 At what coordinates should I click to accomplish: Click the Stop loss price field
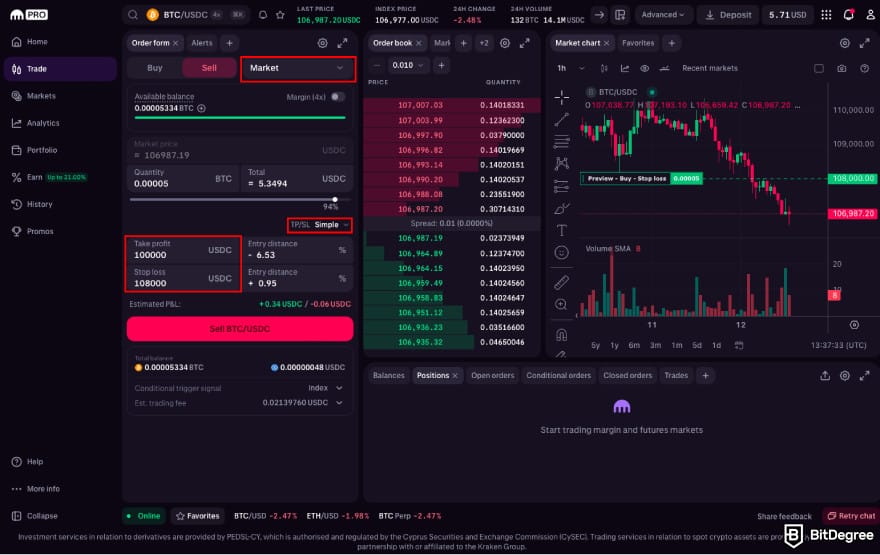pyautogui.click(x=183, y=278)
